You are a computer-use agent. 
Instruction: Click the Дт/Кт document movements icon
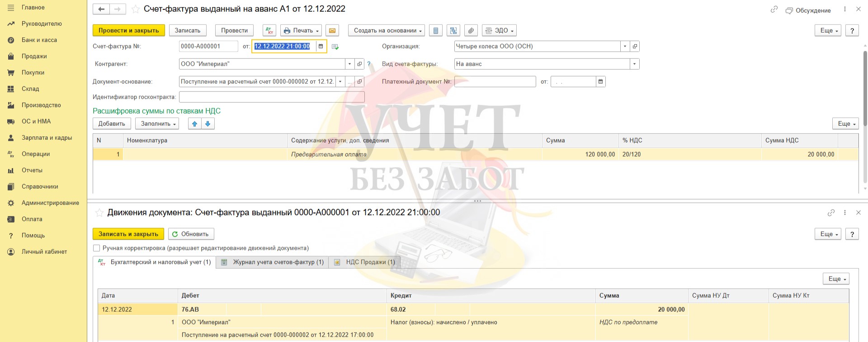pyautogui.click(x=269, y=30)
